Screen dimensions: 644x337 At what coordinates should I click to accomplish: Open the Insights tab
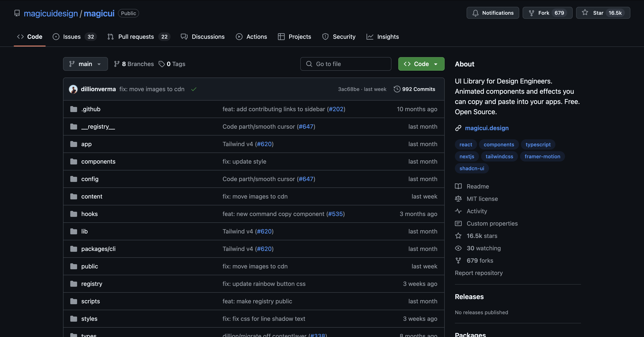[x=382, y=37]
